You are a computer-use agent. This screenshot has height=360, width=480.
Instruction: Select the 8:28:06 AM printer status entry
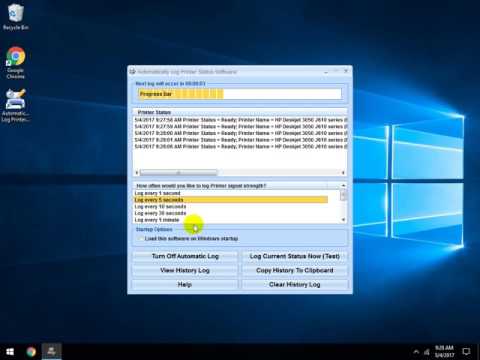coord(240,146)
